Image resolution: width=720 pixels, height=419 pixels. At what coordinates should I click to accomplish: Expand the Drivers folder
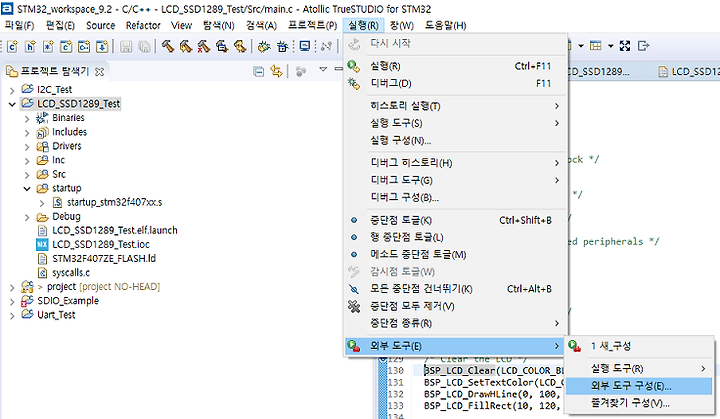point(27,147)
